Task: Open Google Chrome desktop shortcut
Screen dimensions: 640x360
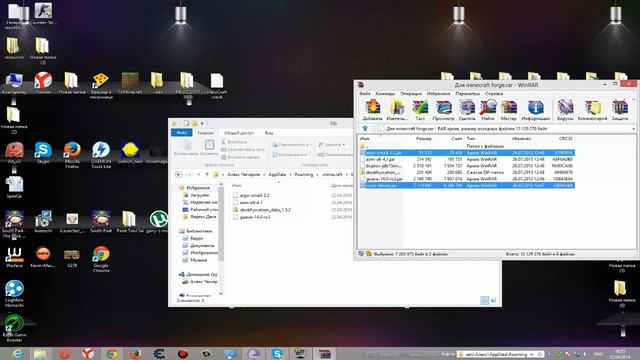Action: click(101, 259)
